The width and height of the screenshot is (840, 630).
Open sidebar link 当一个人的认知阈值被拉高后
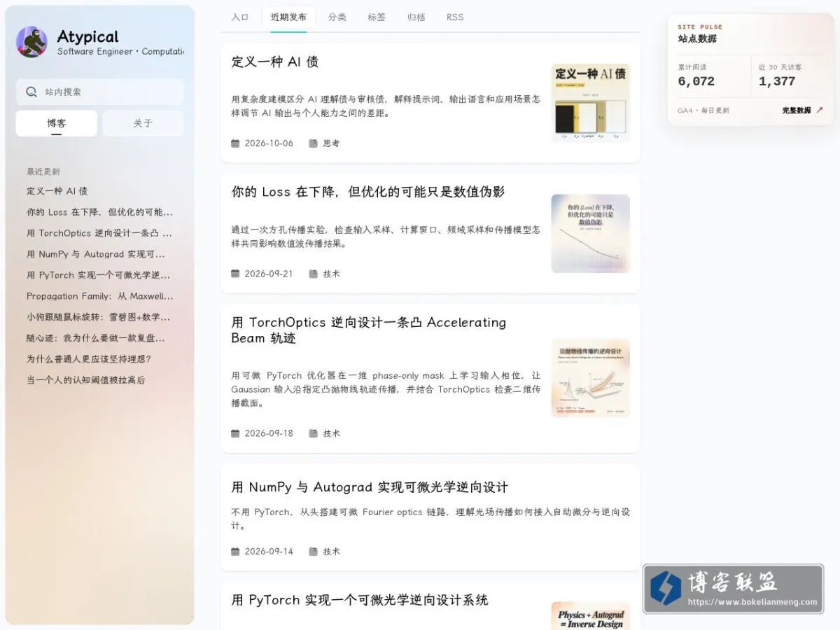[86, 380]
